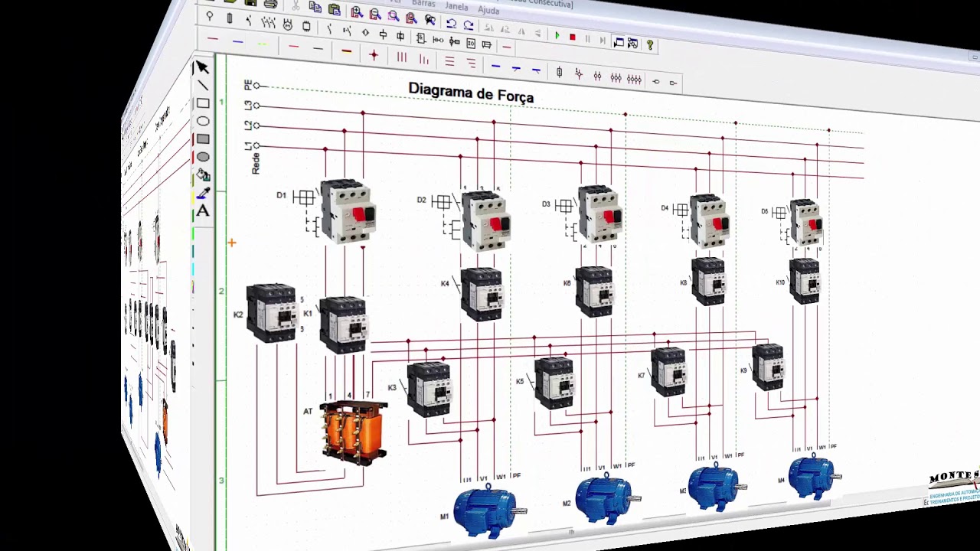Stop the simulation with the red square button
This screenshot has height=551, width=980.
pos(572,37)
